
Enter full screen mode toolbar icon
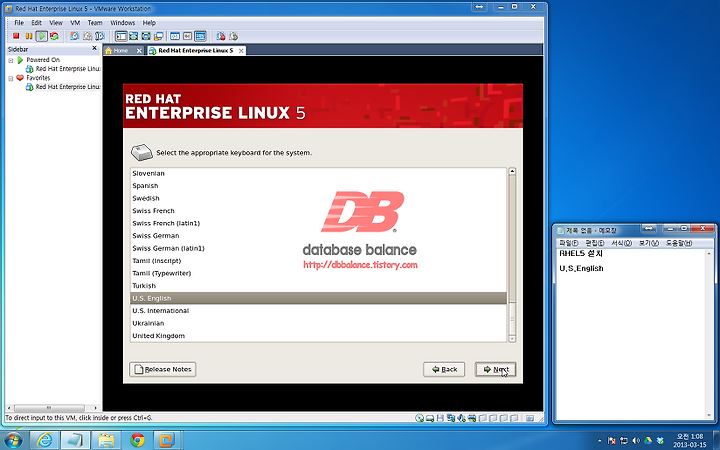pyautogui.click(x=146, y=36)
